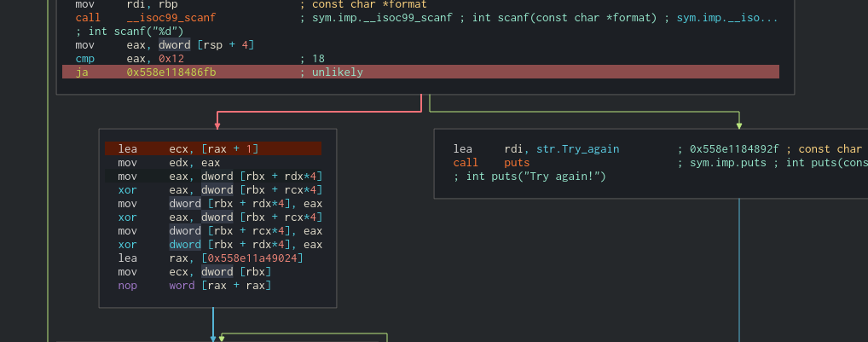Click the "; const char *format" comment after rbp

363,4
